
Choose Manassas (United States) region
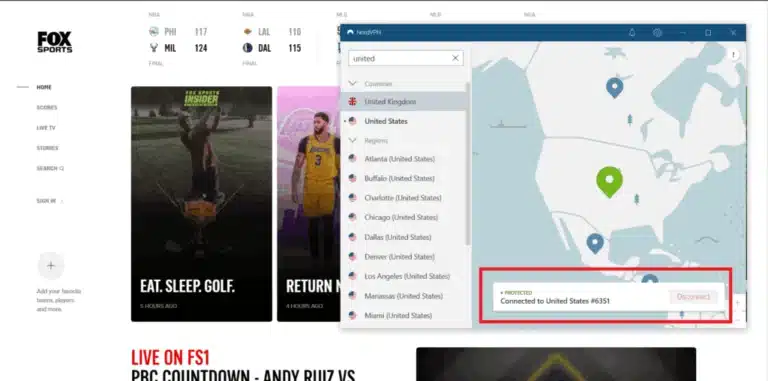(x=405, y=296)
